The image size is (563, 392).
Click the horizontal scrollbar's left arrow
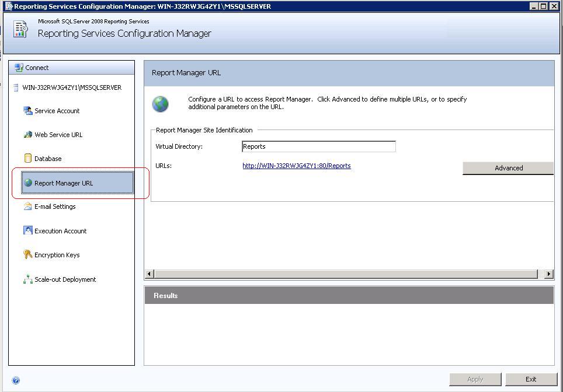click(149, 274)
